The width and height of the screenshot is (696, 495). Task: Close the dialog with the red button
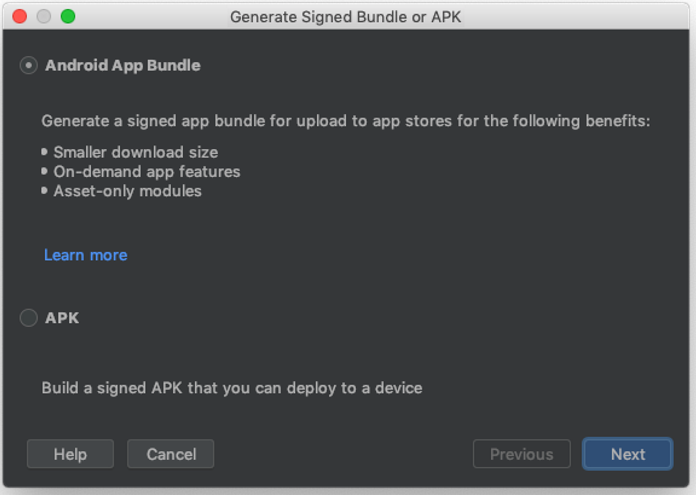[20, 16]
